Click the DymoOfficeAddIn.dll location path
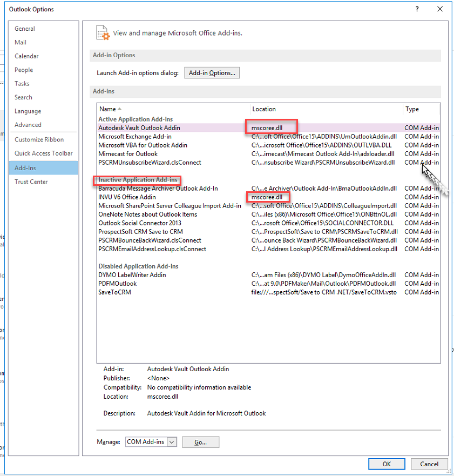This screenshot has width=454, height=476. [323, 275]
